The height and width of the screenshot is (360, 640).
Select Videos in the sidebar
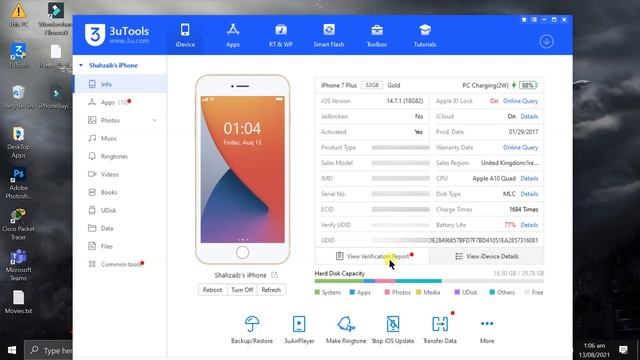click(120, 174)
